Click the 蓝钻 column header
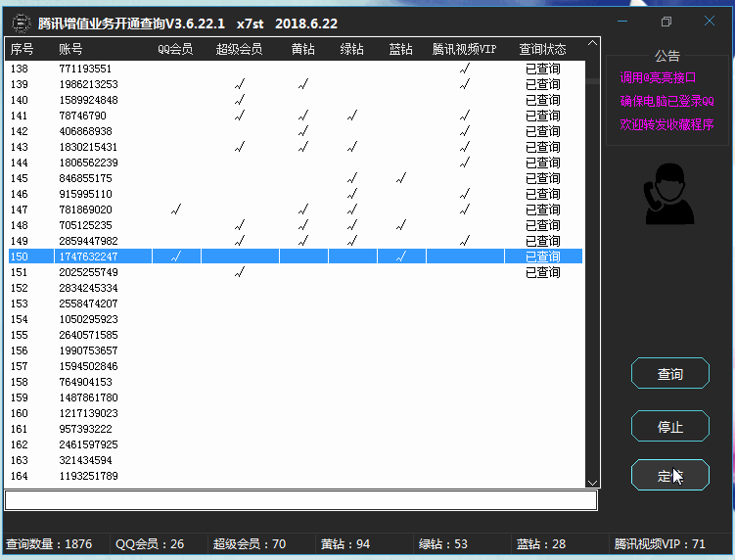Screen dimensions: 735x560 pyautogui.click(x=401, y=49)
